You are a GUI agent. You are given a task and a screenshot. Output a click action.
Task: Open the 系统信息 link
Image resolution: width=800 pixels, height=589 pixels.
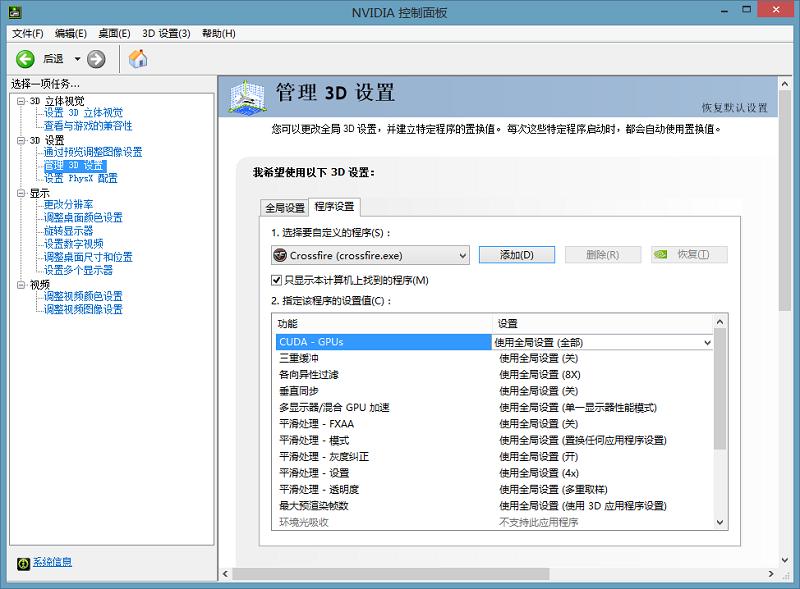(x=52, y=562)
